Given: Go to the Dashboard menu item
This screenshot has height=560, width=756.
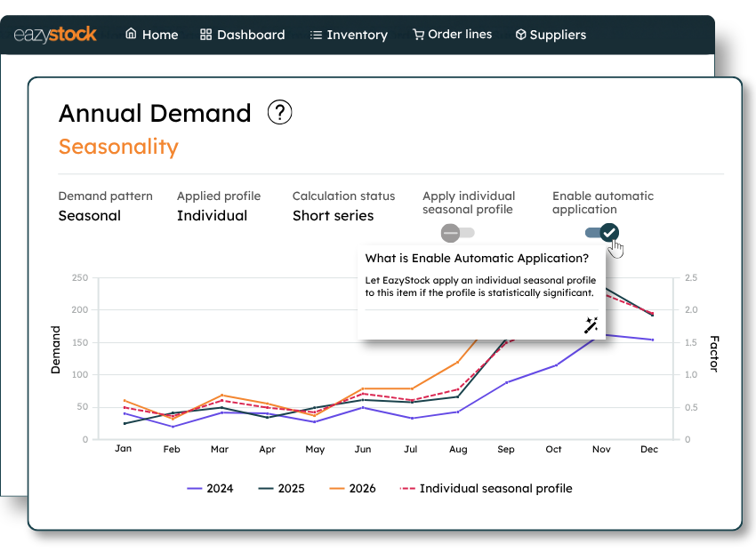Looking at the screenshot, I should click(243, 34).
